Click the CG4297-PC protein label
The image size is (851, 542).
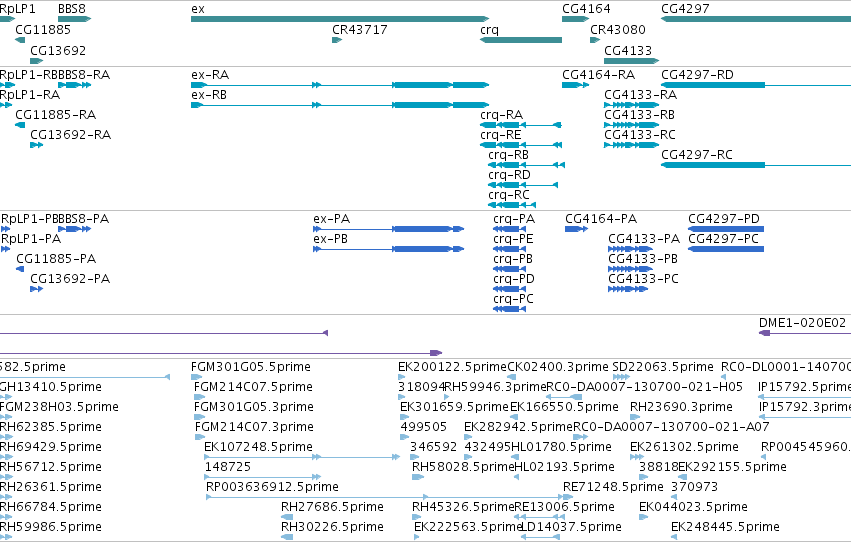click(723, 239)
